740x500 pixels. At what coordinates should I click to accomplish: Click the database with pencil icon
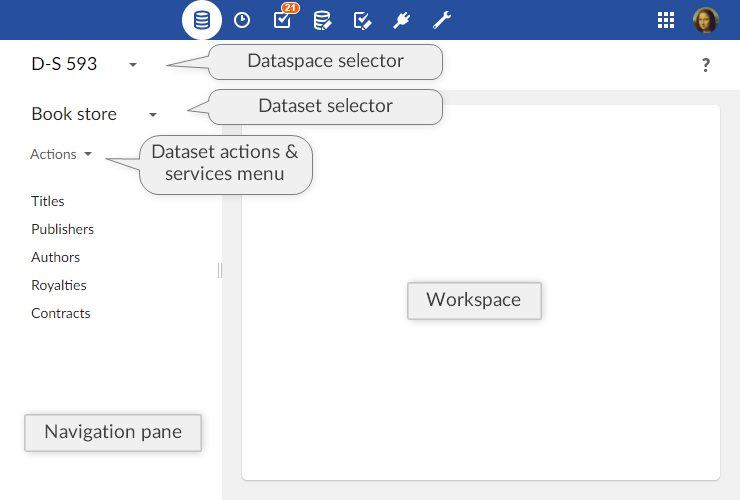[322, 20]
